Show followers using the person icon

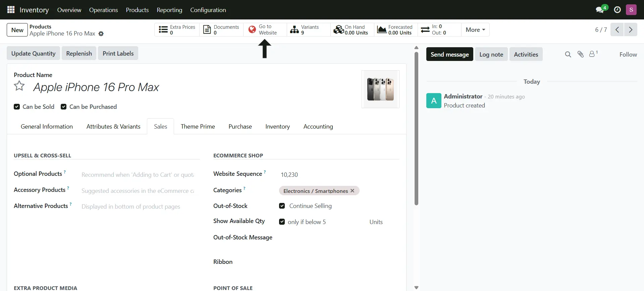(593, 54)
